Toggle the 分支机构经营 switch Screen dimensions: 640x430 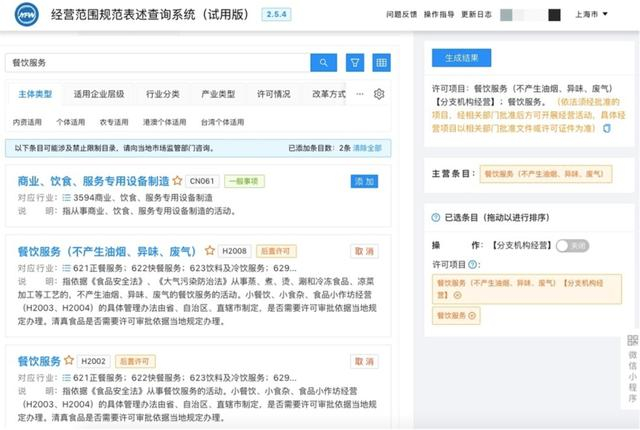[x=573, y=246]
